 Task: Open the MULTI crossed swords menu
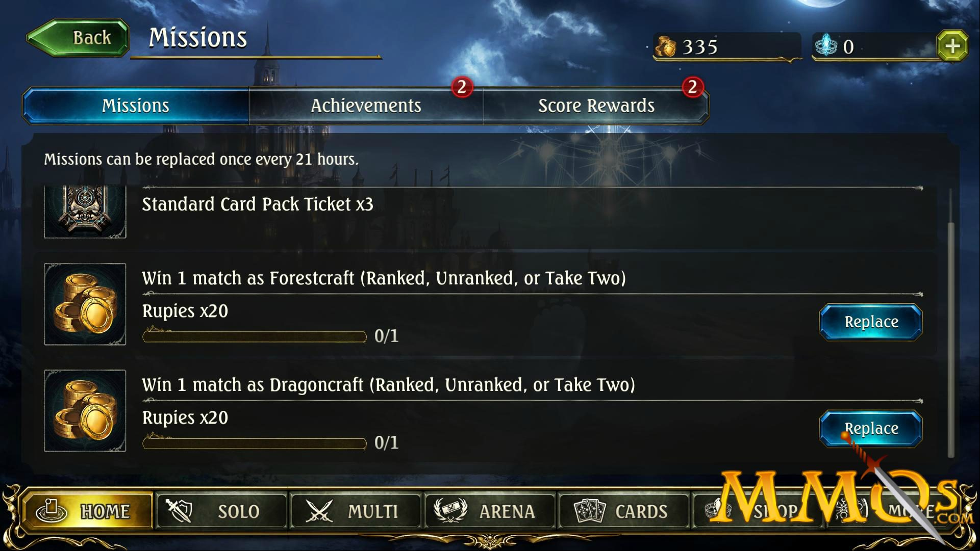tap(356, 510)
